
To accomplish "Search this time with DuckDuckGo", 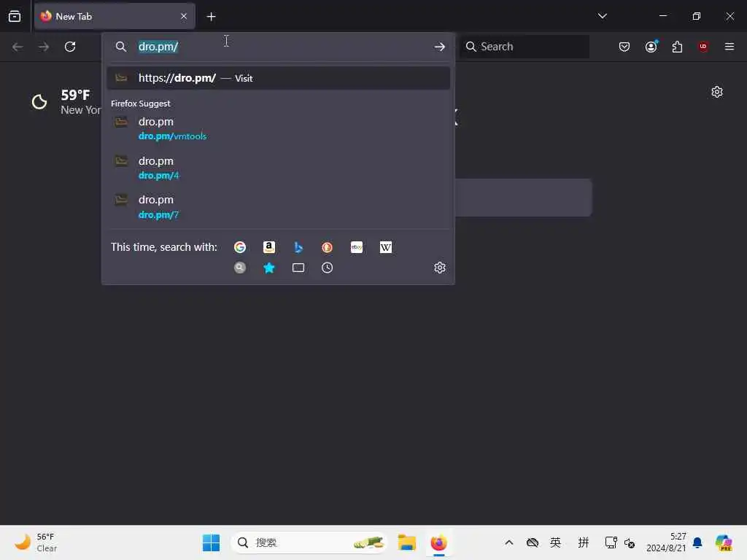I will click(328, 247).
